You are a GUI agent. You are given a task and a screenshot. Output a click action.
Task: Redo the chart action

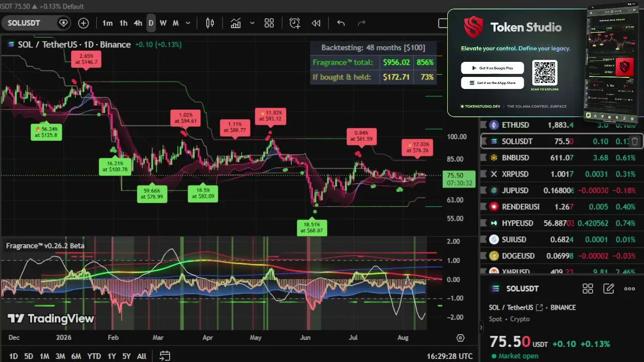[361, 23]
